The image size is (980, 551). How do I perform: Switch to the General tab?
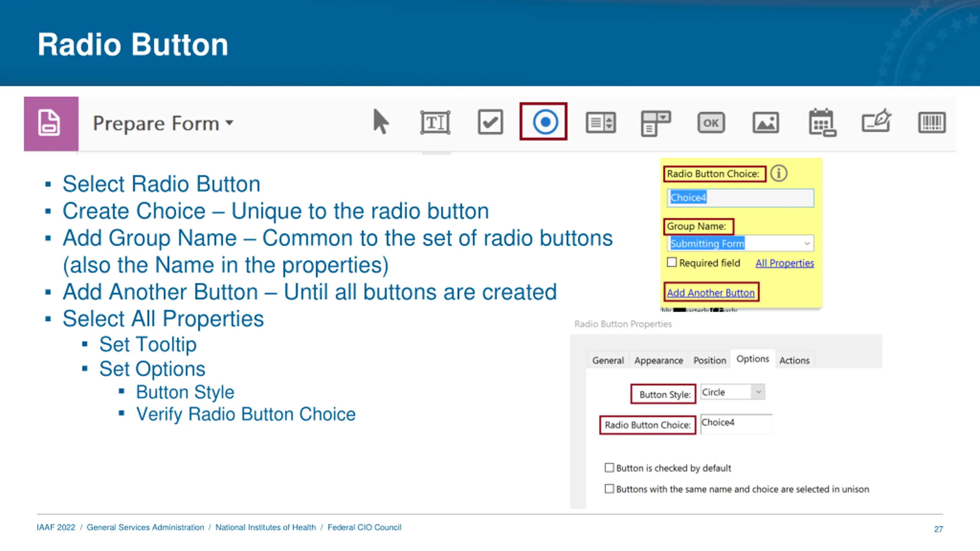[x=608, y=360]
